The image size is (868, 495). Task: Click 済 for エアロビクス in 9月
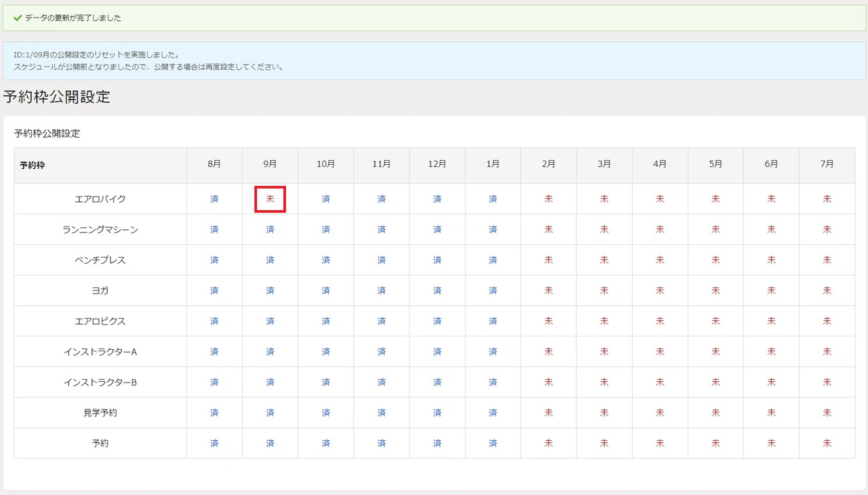pyautogui.click(x=270, y=321)
